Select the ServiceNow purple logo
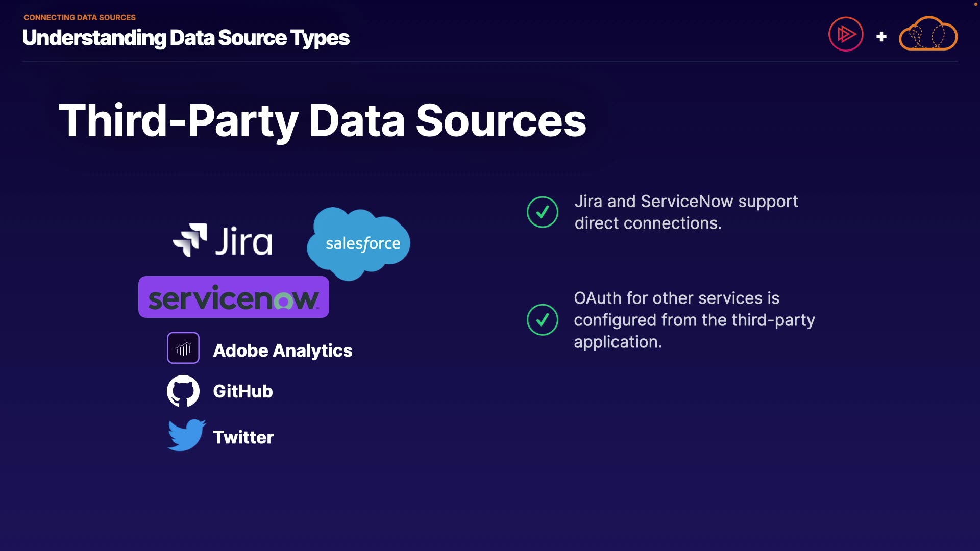The height and width of the screenshot is (551, 980). 234,297
